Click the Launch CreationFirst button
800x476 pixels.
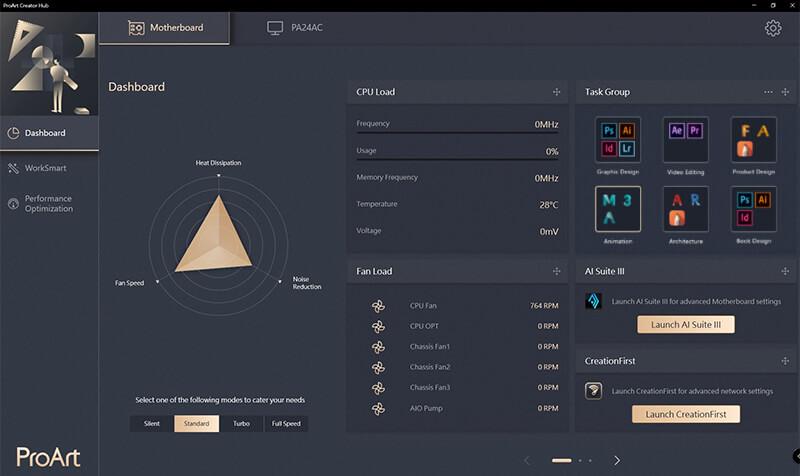point(685,414)
